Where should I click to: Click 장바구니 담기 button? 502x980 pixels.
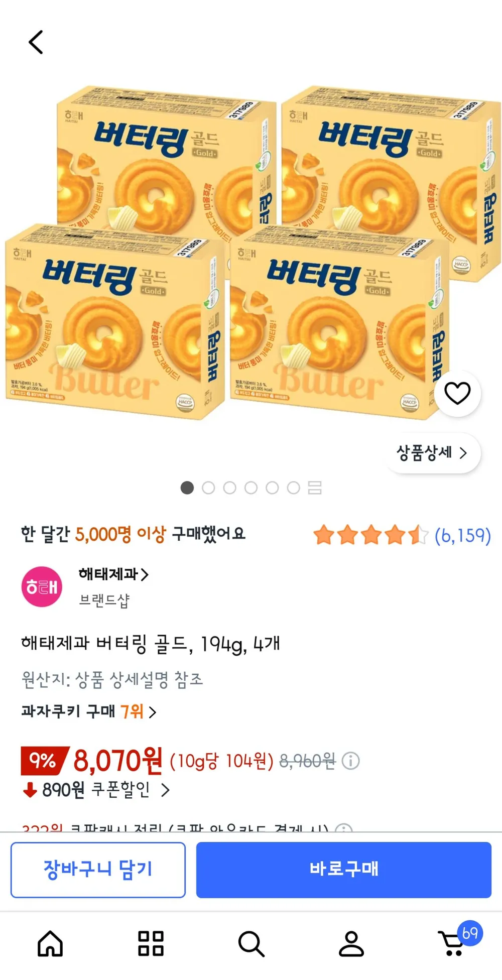tap(98, 870)
